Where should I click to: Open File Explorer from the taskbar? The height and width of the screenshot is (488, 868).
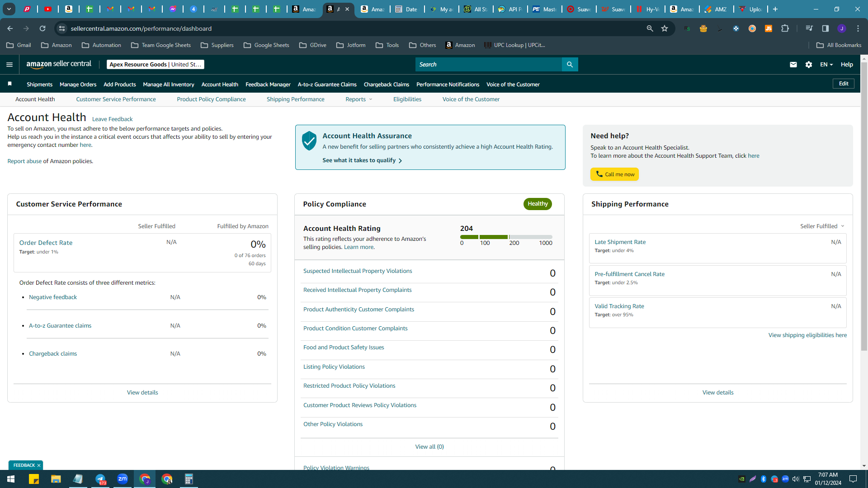tap(56, 479)
